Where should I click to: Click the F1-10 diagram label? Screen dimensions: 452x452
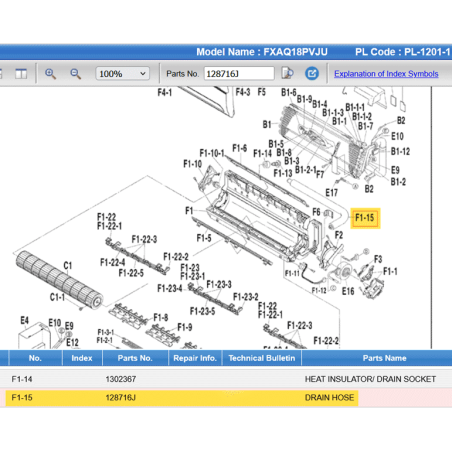[193, 164]
